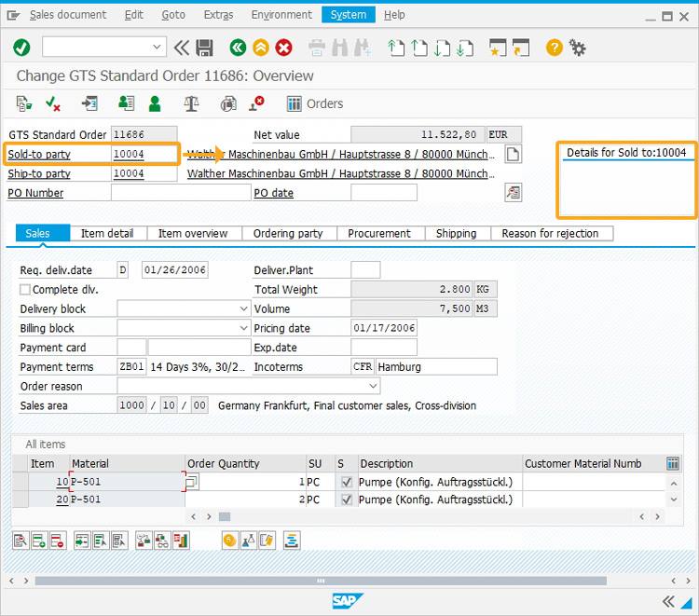699x616 pixels.
Task: Click the item details icon under items table
Action: pos(21,541)
